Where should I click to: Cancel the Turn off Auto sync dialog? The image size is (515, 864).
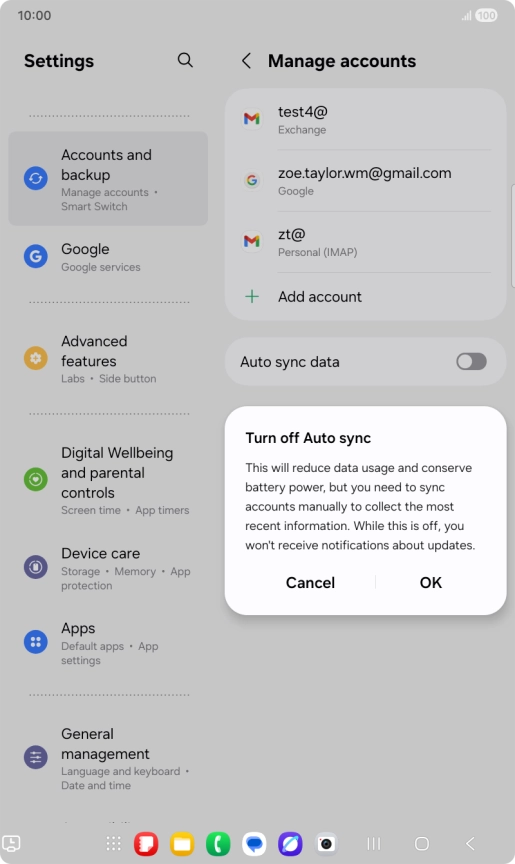tap(310, 582)
